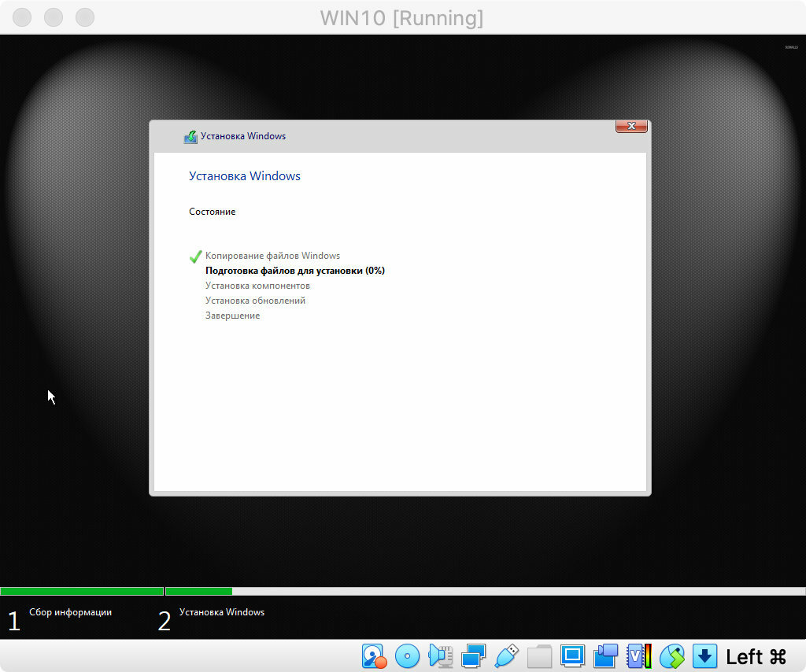The image size is (806, 672).
Task: Toggle the mouse integration indicator
Action: [672, 656]
